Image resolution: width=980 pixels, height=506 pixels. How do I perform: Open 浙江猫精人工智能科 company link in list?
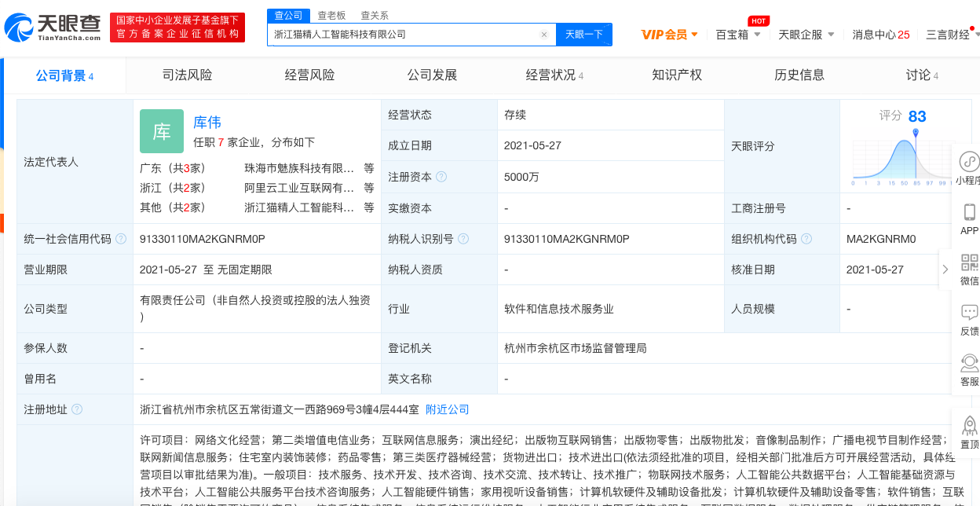(299, 207)
